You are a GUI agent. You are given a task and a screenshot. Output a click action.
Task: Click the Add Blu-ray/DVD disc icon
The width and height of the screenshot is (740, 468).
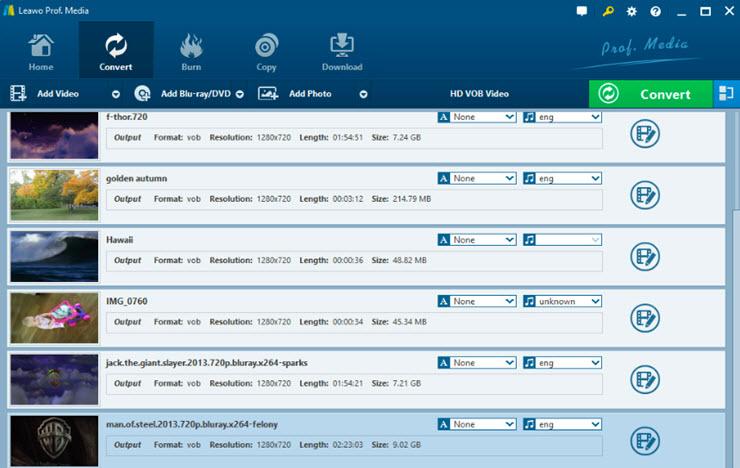[142, 93]
